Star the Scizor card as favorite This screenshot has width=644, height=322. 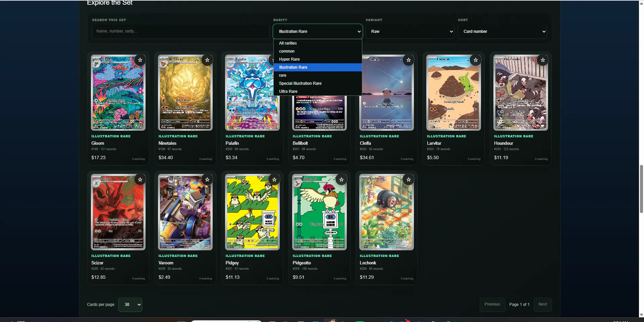point(140,180)
